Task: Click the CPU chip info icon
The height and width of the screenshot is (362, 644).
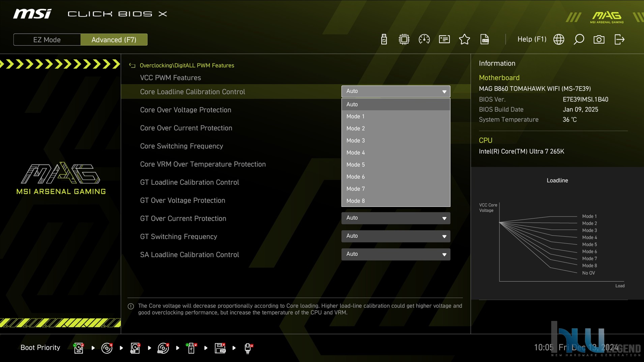Action: click(x=404, y=39)
